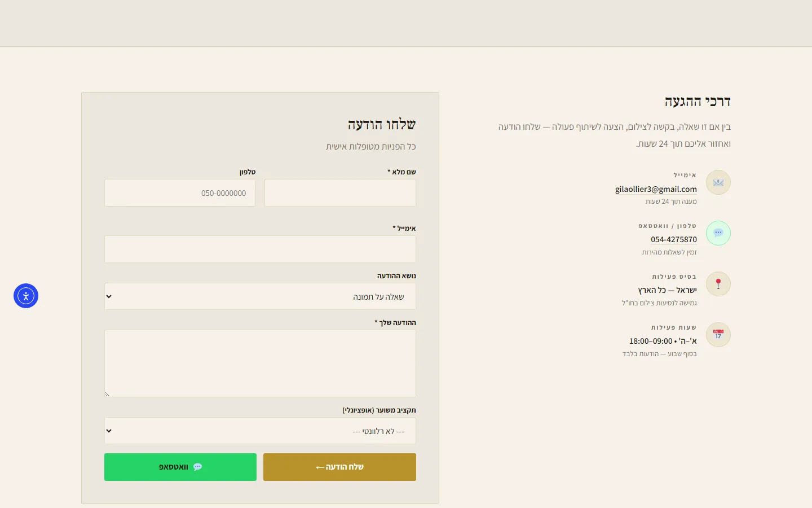The height and width of the screenshot is (508, 812).
Task: Click the label שעות פעילות in the contact list
Action: click(674, 327)
